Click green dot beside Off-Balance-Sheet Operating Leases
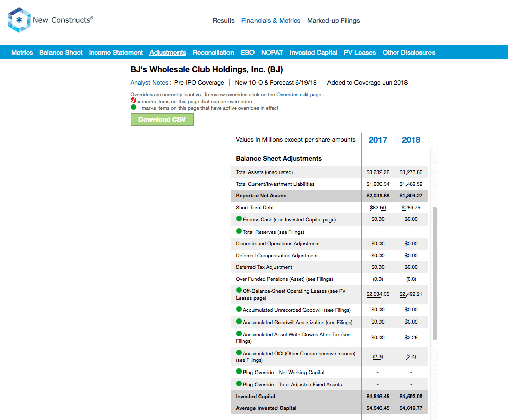The height and width of the screenshot is (420, 508). (239, 290)
